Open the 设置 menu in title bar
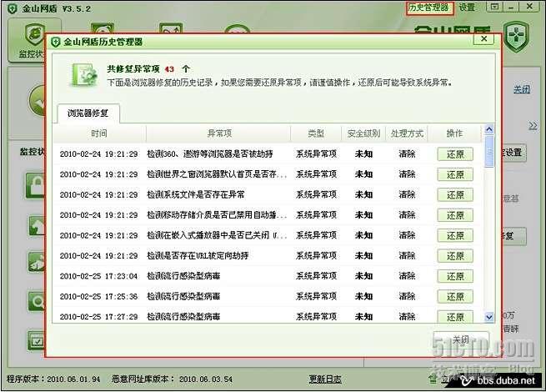Screen dimensions: 546x392 coord(467,8)
